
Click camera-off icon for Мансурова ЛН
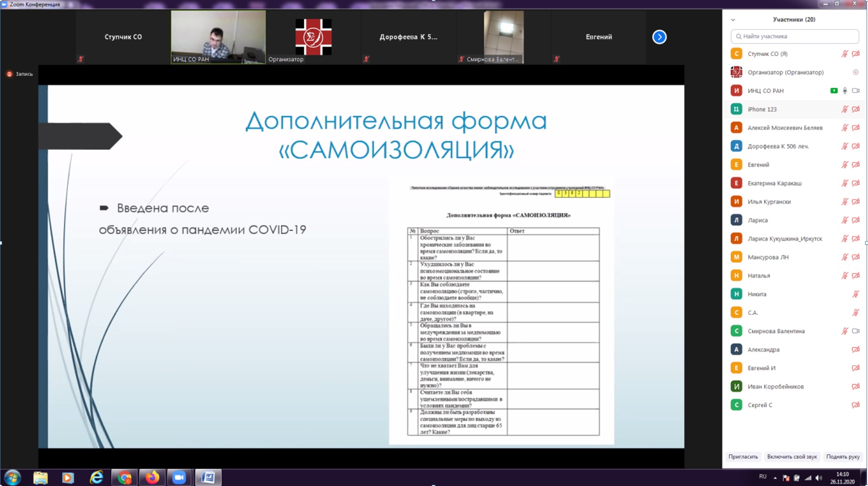(x=855, y=257)
